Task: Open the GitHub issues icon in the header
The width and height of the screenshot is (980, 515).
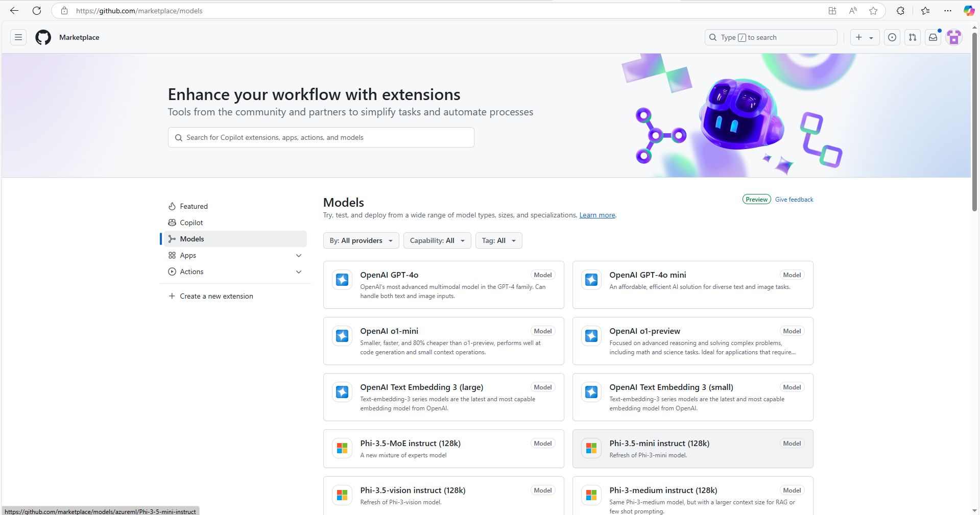Action: (x=892, y=37)
